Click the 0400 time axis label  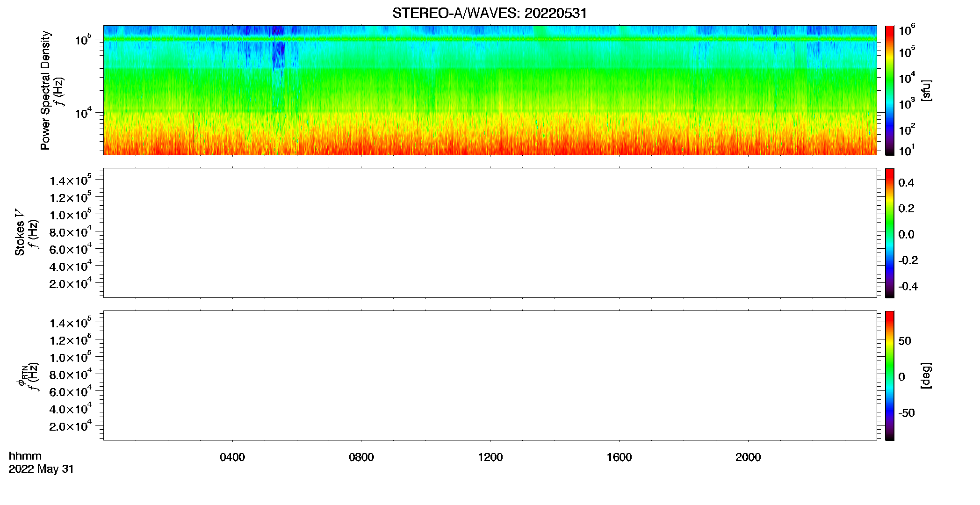(232, 457)
